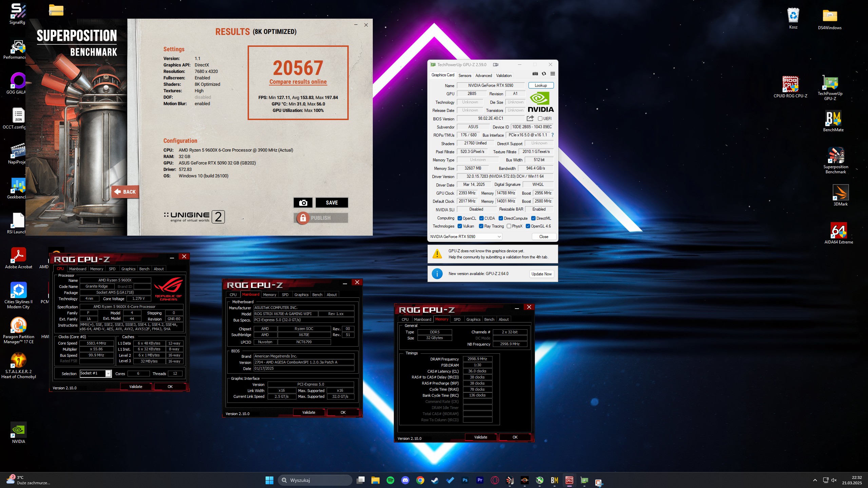The height and width of the screenshot is (488, 868).
Task: Open the 3DMark desktop shortcut
Action: [841, 195]
